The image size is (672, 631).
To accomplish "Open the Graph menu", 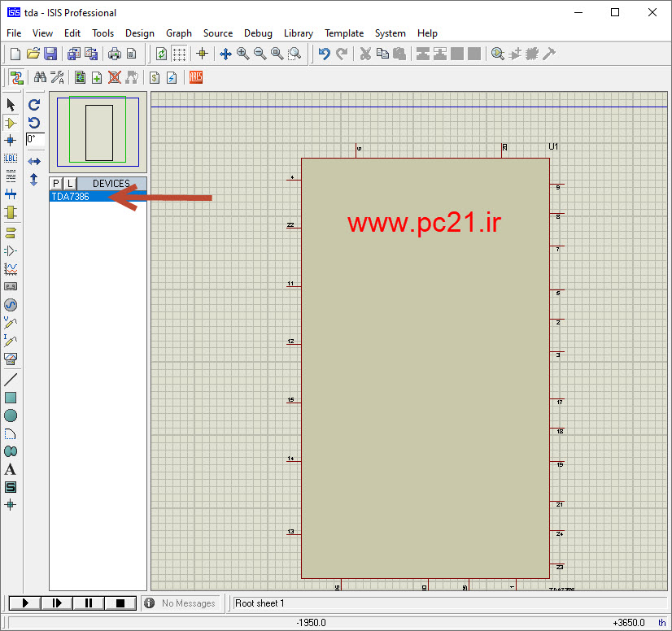I will (x=179, y=33).
